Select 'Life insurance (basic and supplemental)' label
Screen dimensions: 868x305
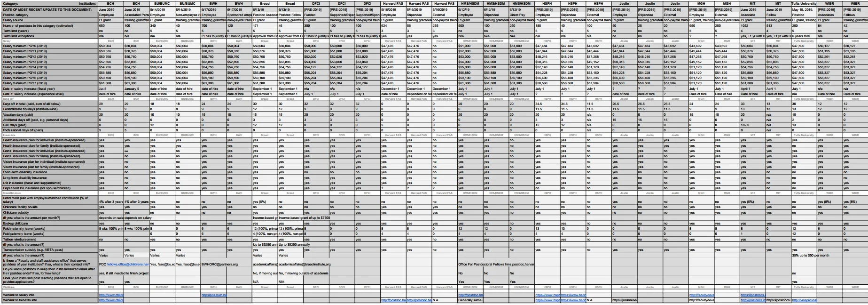click(x=49, y=183)
